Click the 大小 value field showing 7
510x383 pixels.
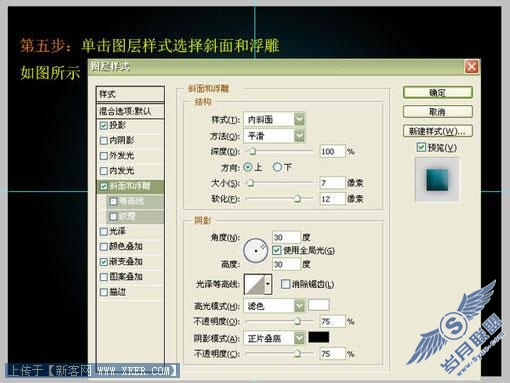332,183
